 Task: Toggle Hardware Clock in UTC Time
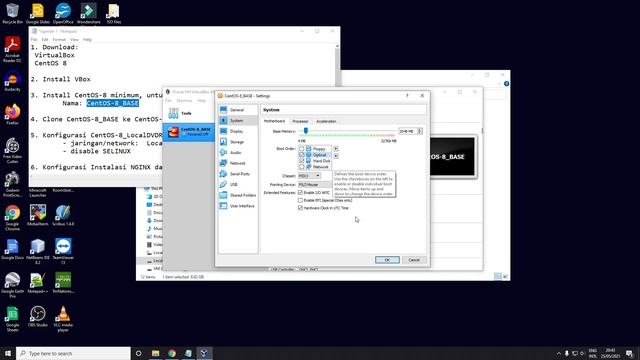click(x=300, y=208)
